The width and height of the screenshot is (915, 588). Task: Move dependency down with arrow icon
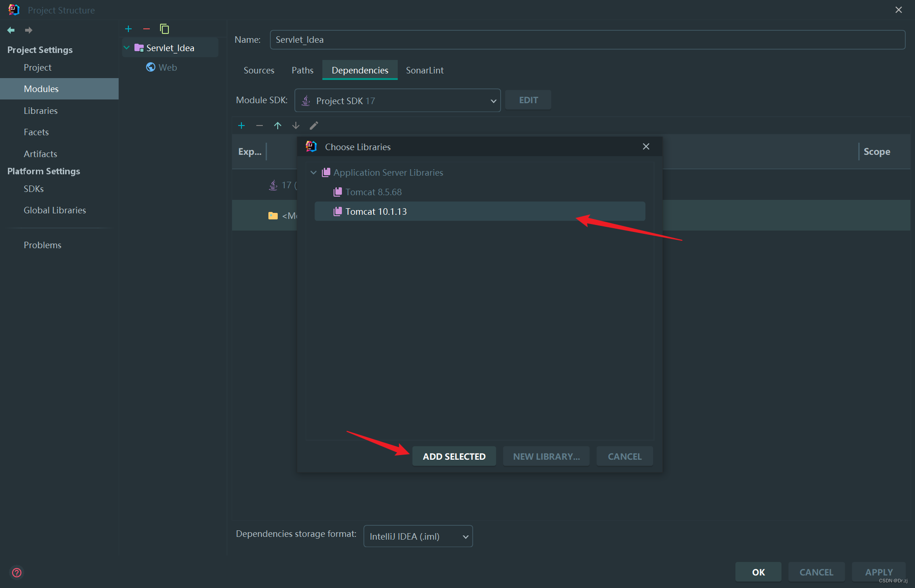click(296, 126)
